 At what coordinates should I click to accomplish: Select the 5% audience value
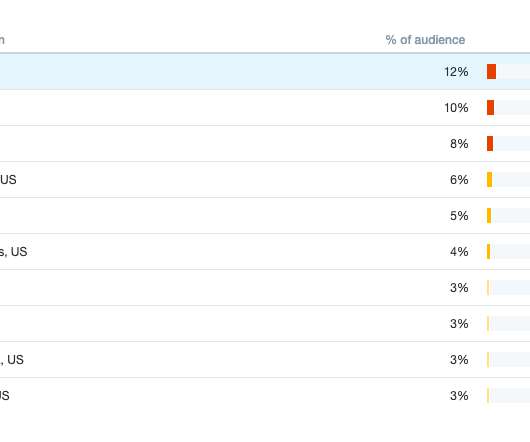click(x=459, y=216)
